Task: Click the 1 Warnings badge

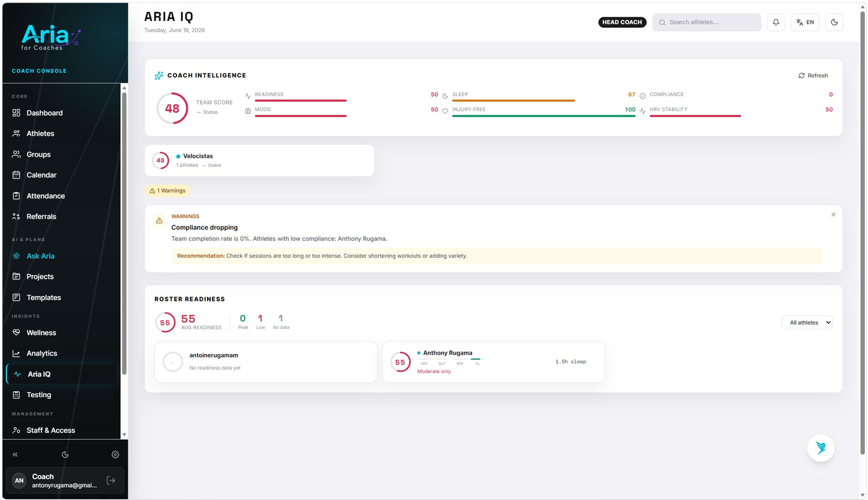Action: click(167, 190)
